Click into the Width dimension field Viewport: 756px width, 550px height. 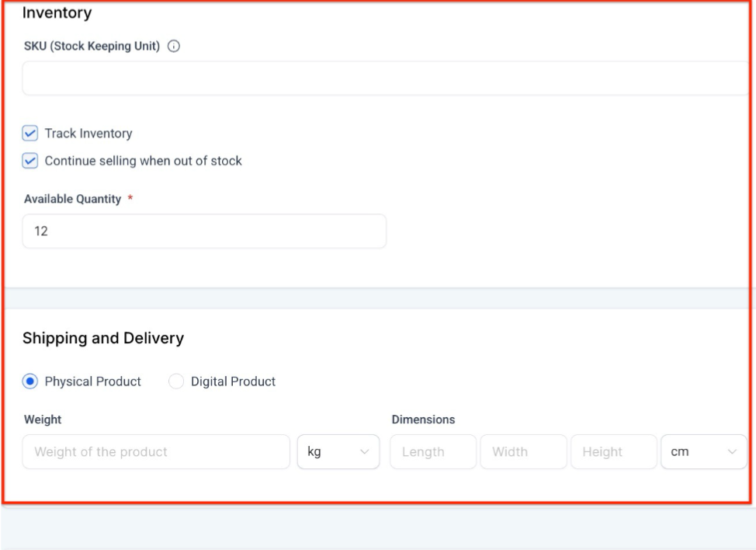point(523,452)
